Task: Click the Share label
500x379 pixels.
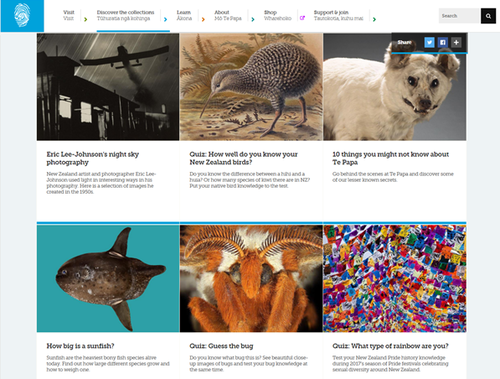Action: [x=404, y=42]
